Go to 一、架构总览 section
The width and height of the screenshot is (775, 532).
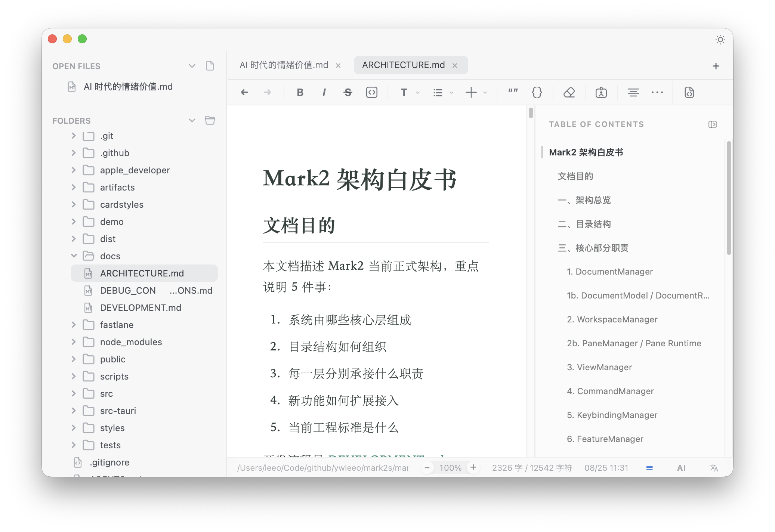(x=584, y=200)
